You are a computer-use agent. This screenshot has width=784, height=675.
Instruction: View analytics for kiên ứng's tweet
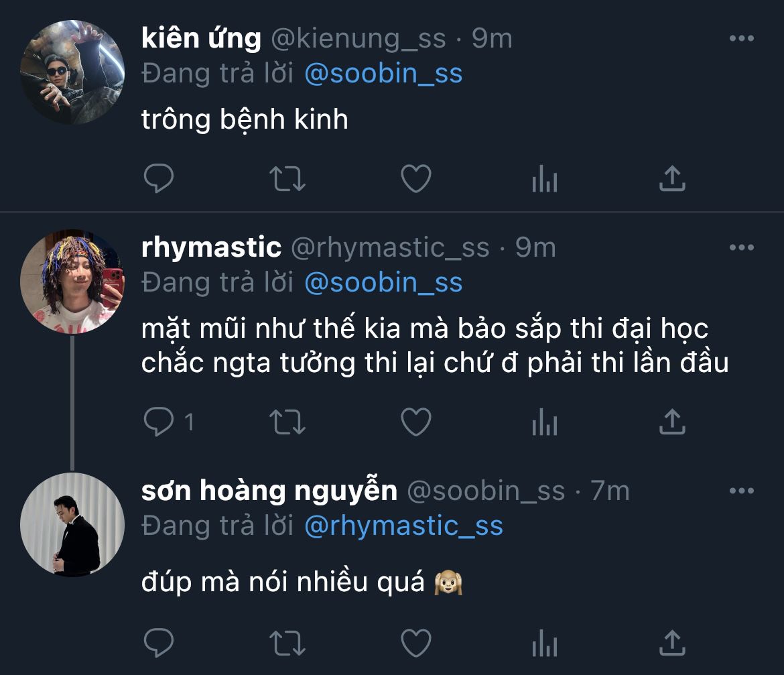pos(544,178)
